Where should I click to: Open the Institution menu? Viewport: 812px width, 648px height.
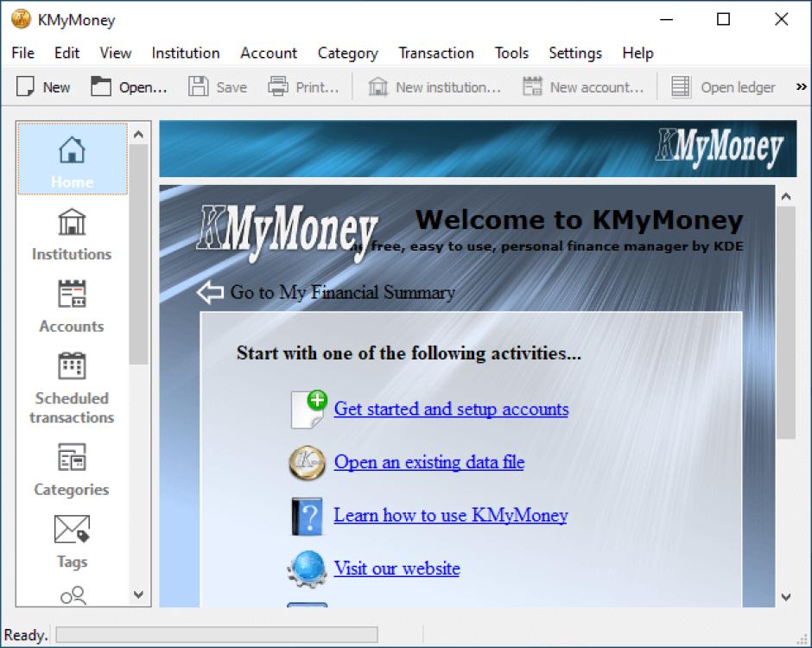tap(186, 53)
